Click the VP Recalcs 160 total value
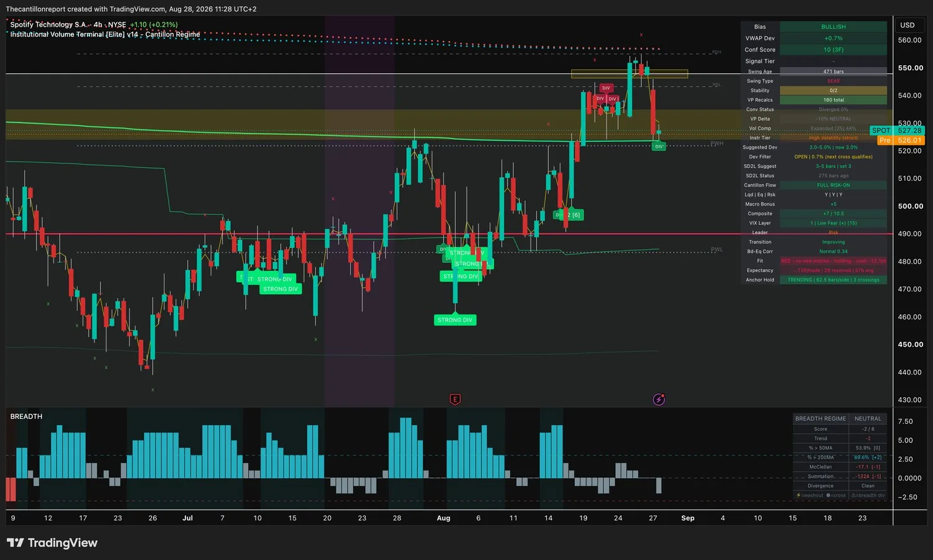The width and height of the screenshot is (933, 560). [x=833, y=100]
